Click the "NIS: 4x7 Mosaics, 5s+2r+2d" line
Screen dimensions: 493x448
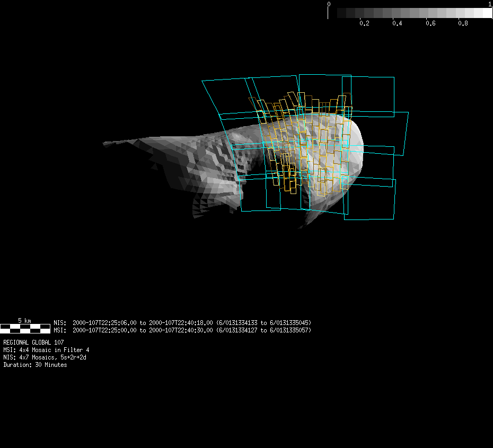(x=45, y=357)
